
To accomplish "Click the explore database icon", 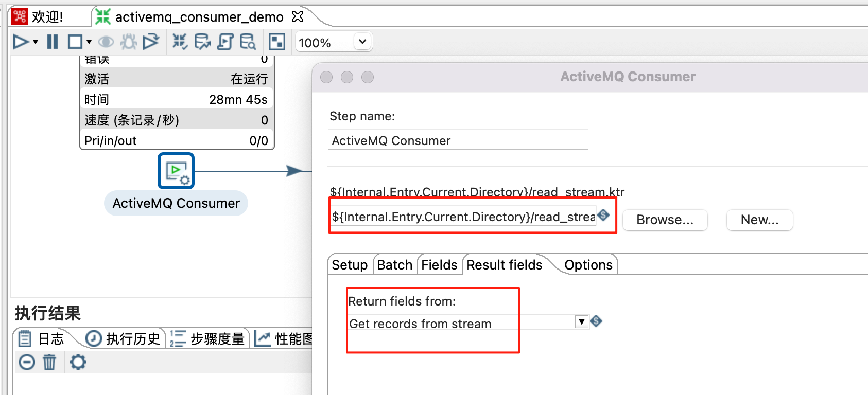I will pyautogui.click(x=248, y=42).
